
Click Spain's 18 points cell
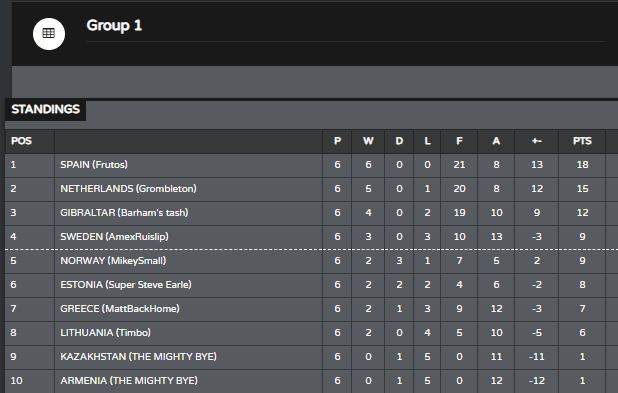[582, 165]
